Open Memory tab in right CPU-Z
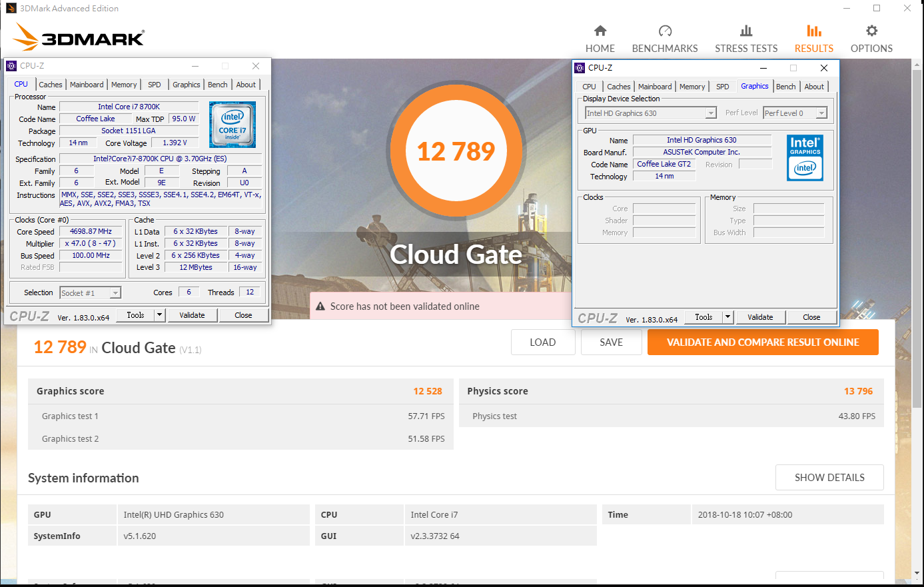Image resolution: width=924 pixels, height=587 pixels. [692, 87]
